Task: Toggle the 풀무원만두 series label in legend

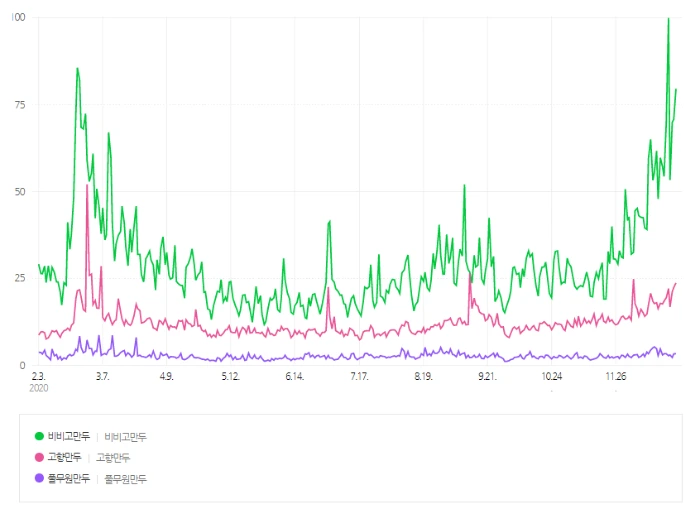Action: pyautogui.click(x=69, y=478)
